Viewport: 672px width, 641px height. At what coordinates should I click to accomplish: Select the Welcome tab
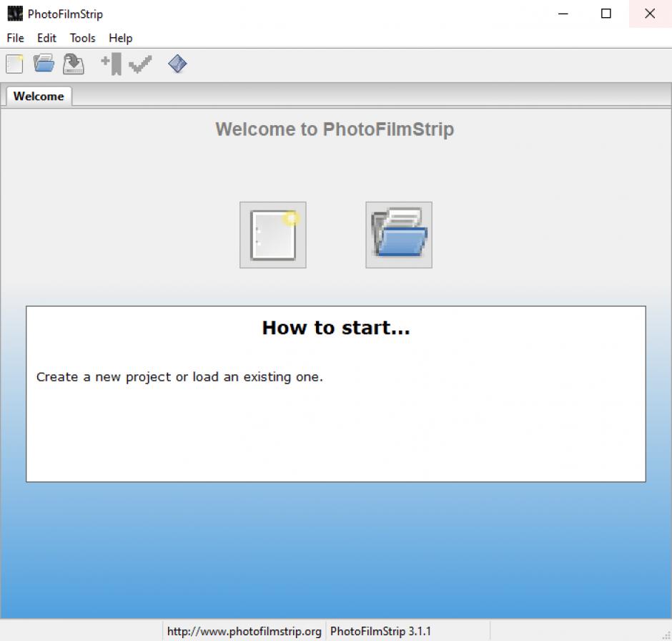[x=39, y=96]
